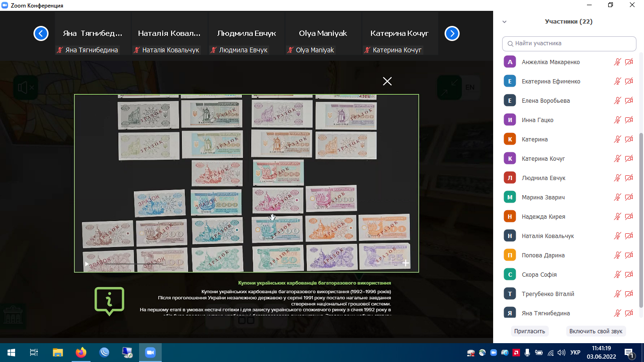Close the banknote image overlay with X

click(x=387, y=81)
